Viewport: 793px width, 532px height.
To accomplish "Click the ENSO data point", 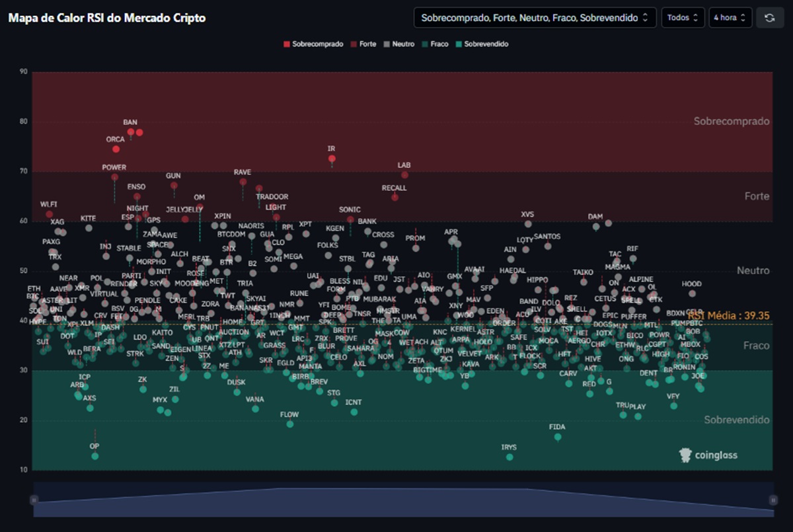I will point(137,196).
